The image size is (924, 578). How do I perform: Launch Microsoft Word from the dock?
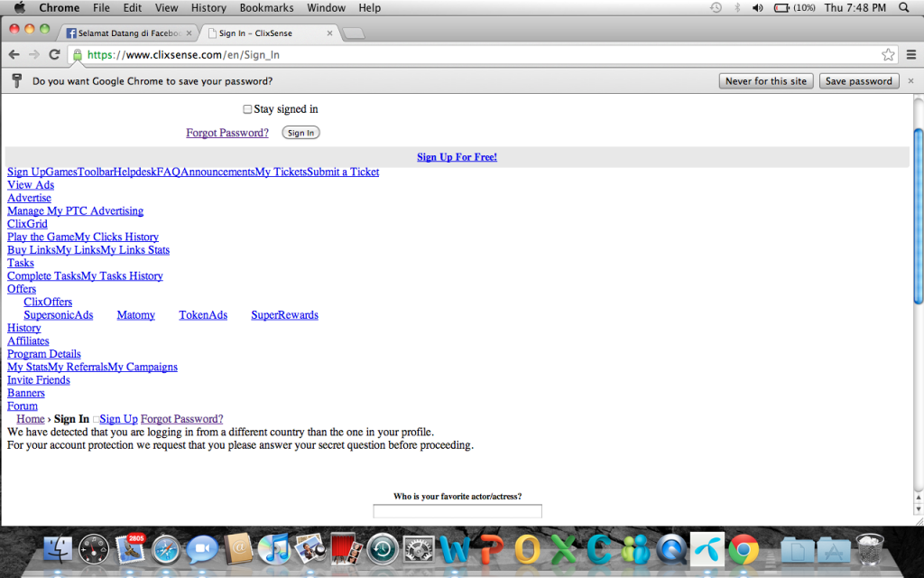[455, 550]
